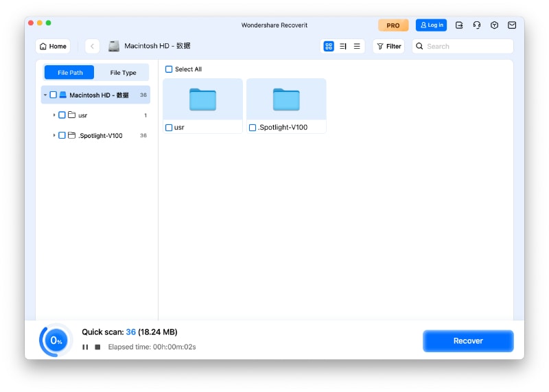Select the usr row label in tree
The image size is (549, 392).
click(82, 115)
